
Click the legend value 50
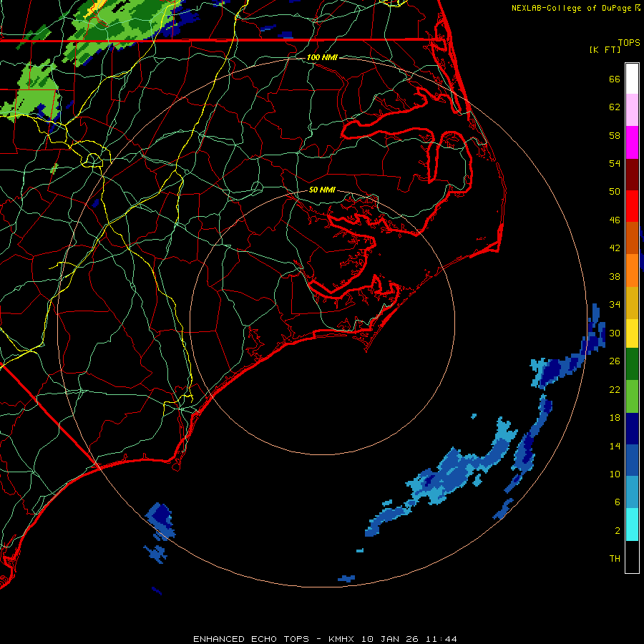[x=615, y=192]
